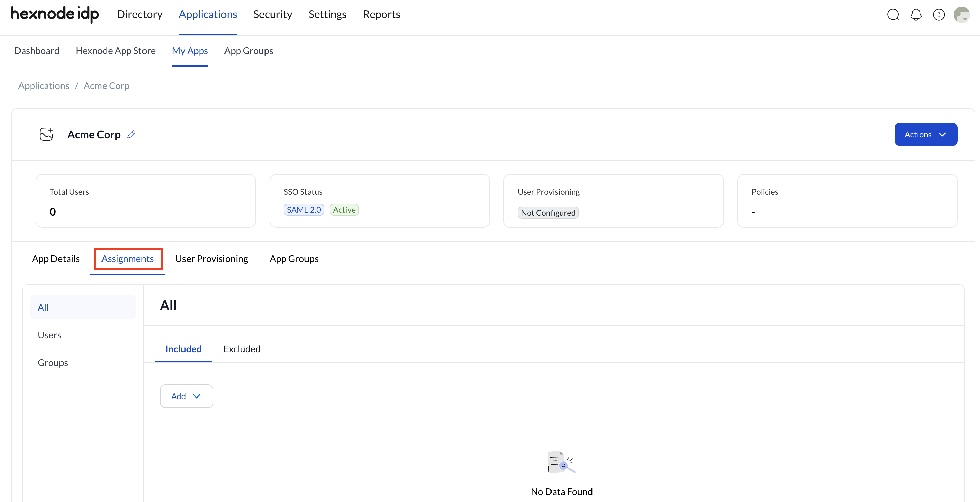980x502 pixels.
Task: Select the Included tab
Action: (x=183, y=349)
